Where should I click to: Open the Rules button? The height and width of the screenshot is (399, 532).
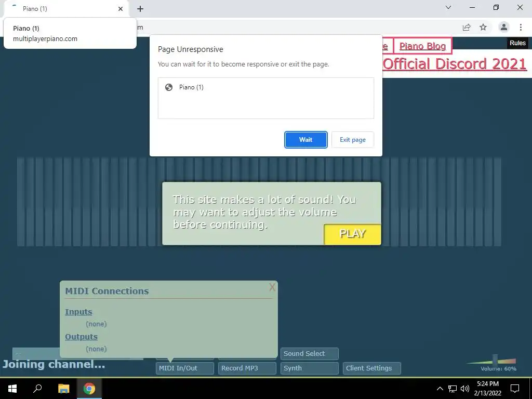517,43
